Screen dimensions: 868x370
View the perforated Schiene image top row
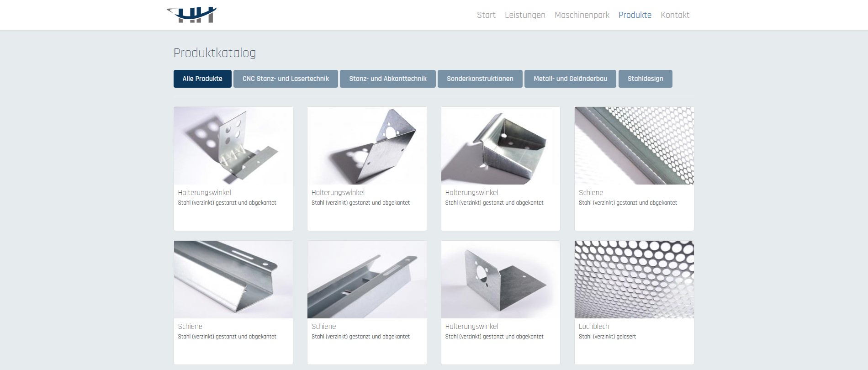tap(634, 146)
